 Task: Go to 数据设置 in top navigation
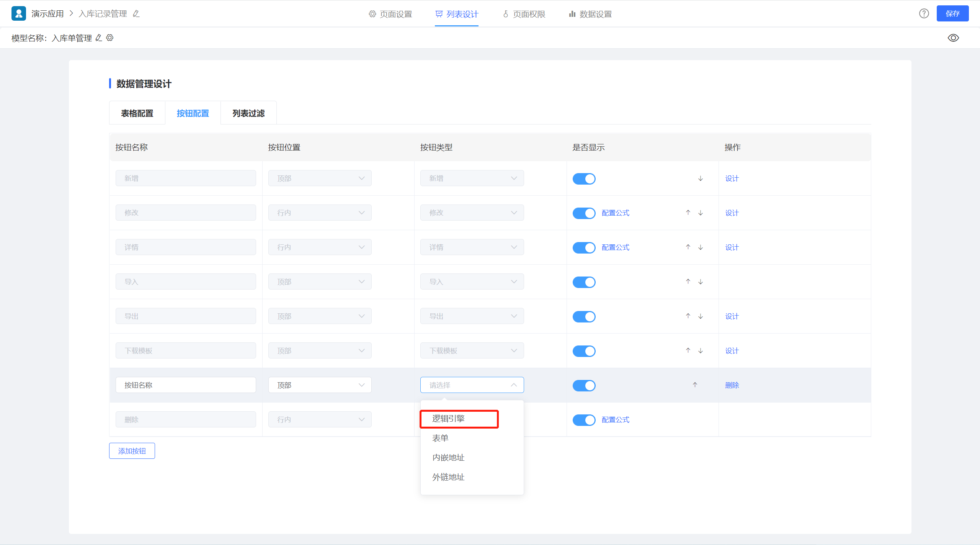click(590, 14)
